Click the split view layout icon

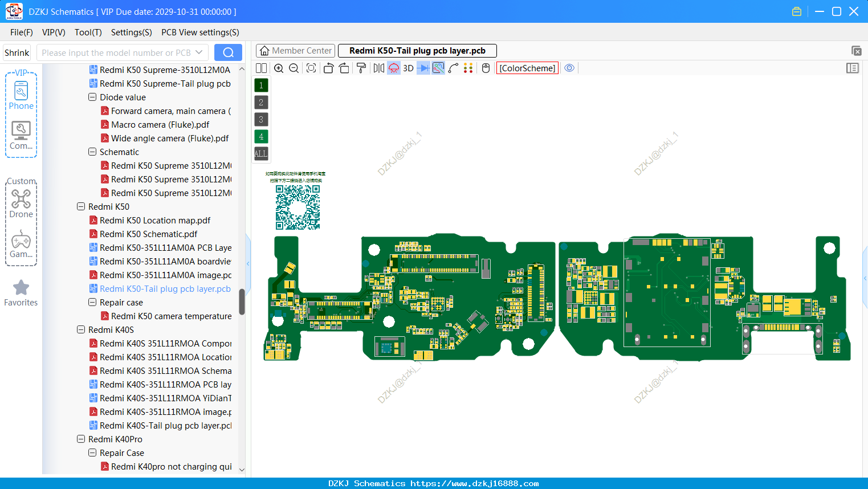pyautogui.click(x=261, y=68)
